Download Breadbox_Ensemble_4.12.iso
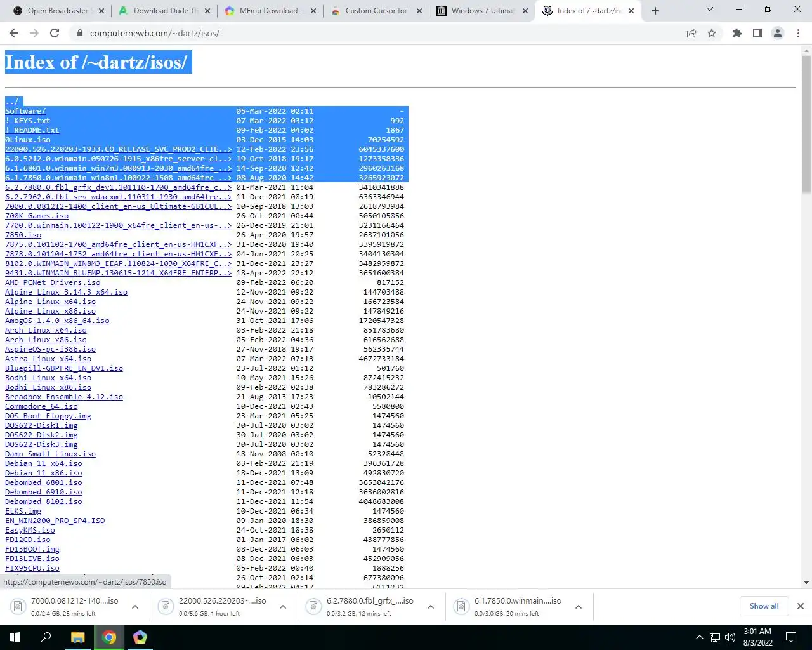The height and width of the screenshot is (650, 812). pyautogui.click(x=64, y=397)
